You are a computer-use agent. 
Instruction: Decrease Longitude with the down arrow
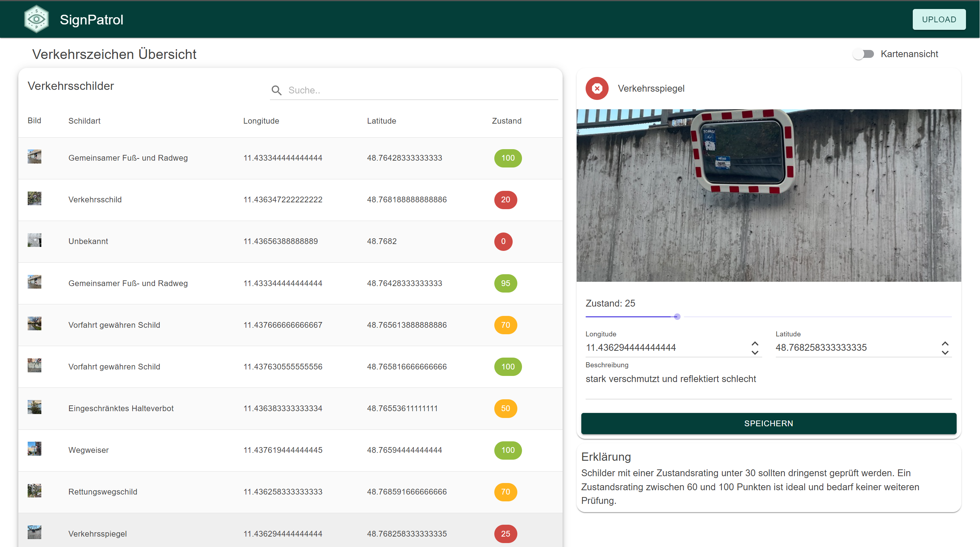(x=755, y=353)
